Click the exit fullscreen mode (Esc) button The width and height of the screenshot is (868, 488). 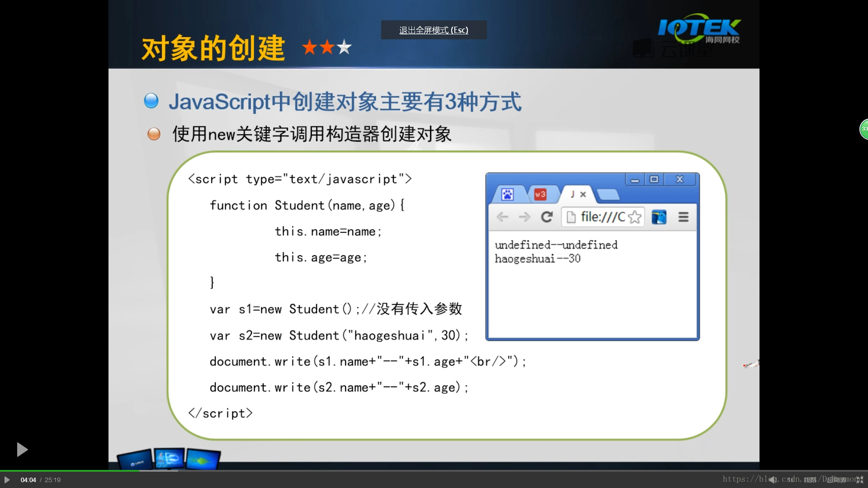tap(434, 30)
